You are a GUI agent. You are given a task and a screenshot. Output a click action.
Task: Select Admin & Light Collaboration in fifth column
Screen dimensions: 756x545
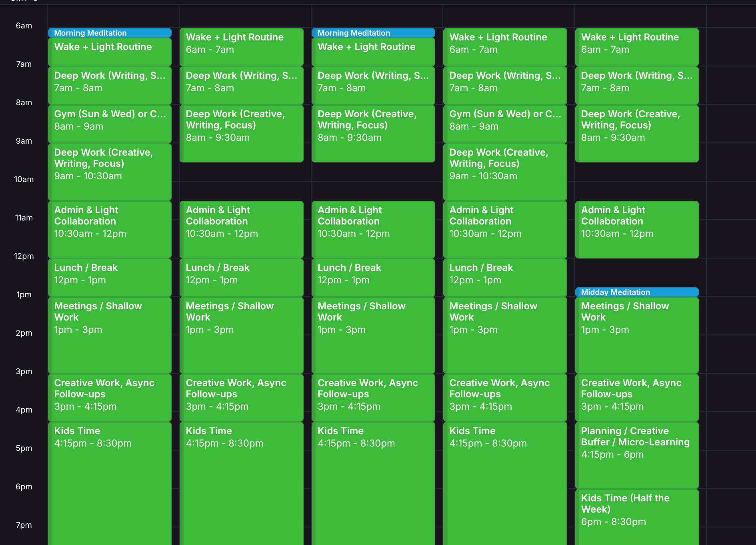point(637,229)
